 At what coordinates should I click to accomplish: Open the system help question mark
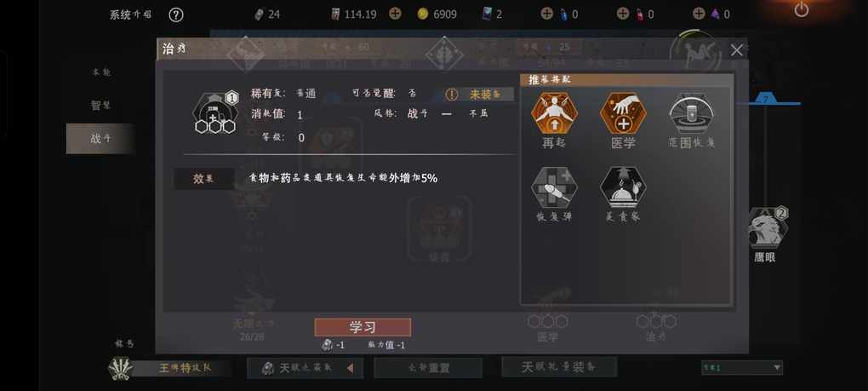pyautogui.click(x=175, y=14)
